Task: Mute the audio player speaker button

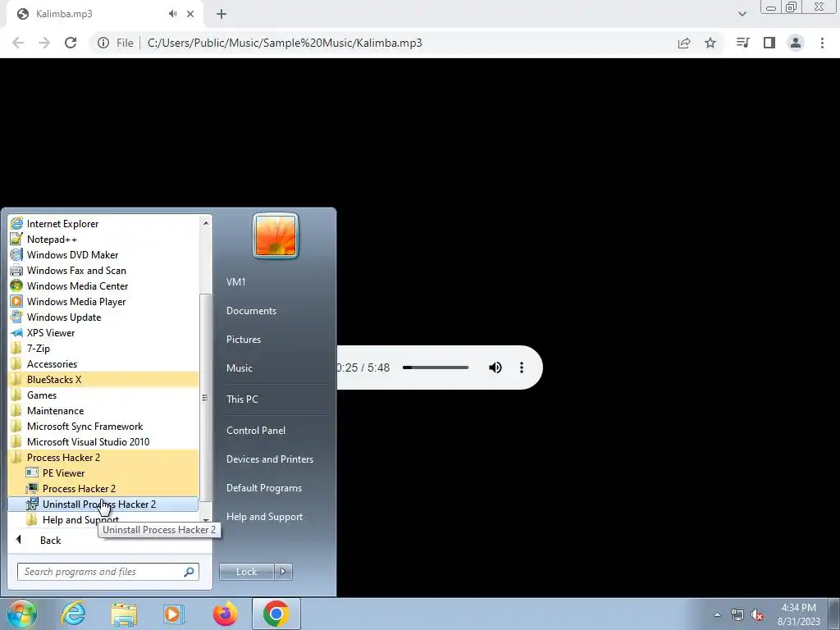Action: tap(495, 367)
